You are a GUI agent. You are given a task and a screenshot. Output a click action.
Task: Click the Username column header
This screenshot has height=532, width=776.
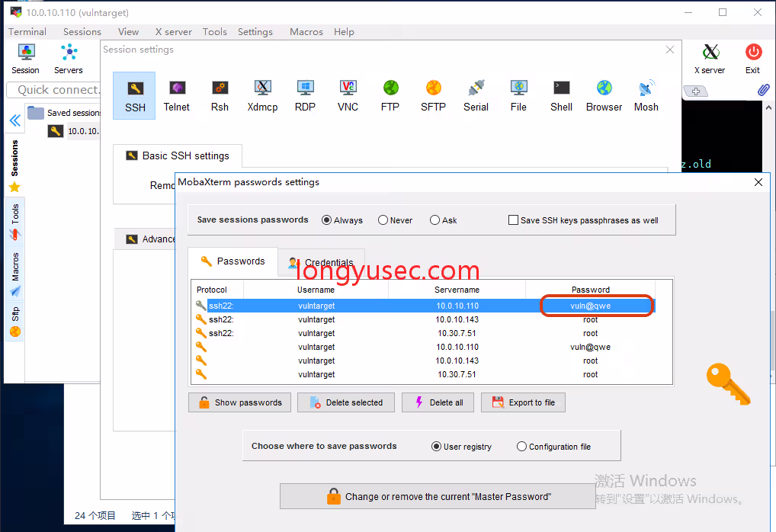pos(316,290)
